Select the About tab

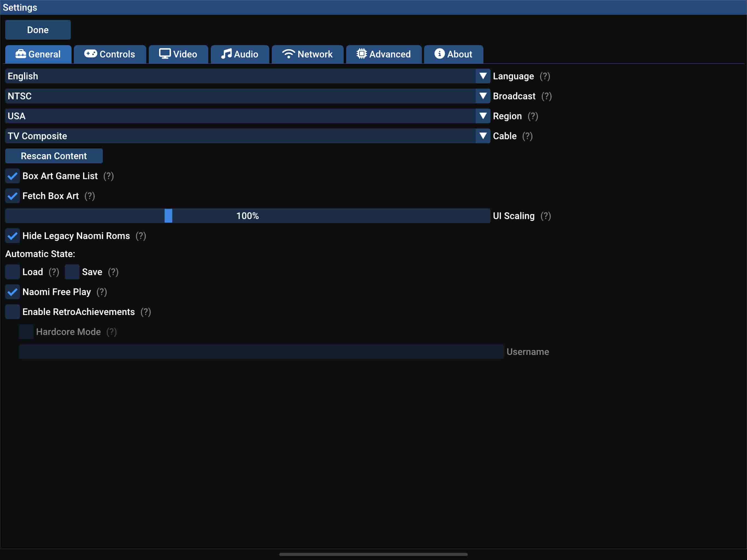(x=454, y=54)
